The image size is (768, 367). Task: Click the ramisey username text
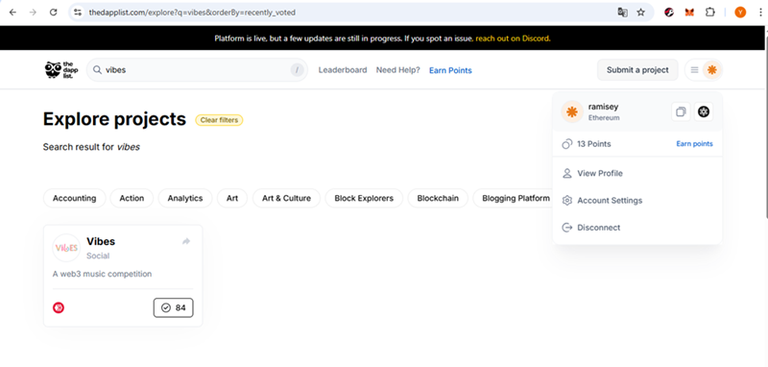[604, 107]
